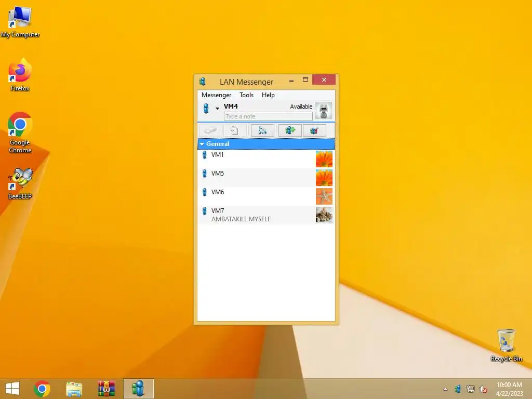Image resolution: width=532 pixels, height=399 pixels.
Task: Click the status icon beside VM1
Action: [x=205, y=155]
